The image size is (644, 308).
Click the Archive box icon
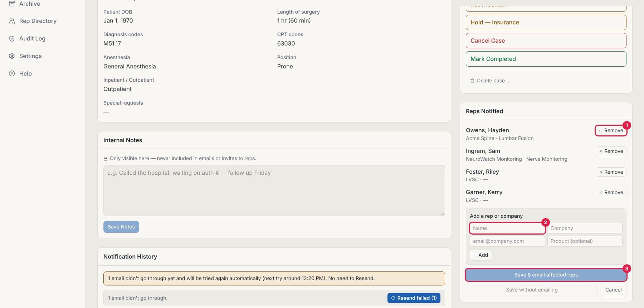point(12,4)
